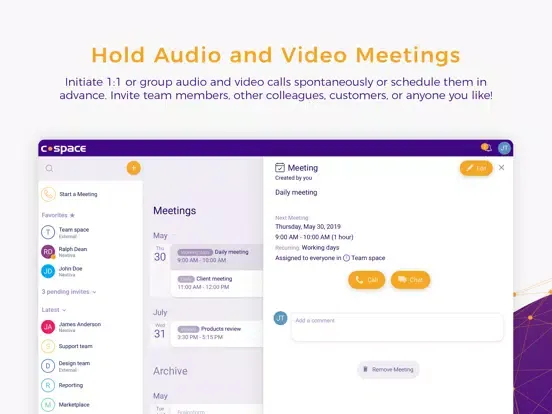Select Team space avatar T

48,232
